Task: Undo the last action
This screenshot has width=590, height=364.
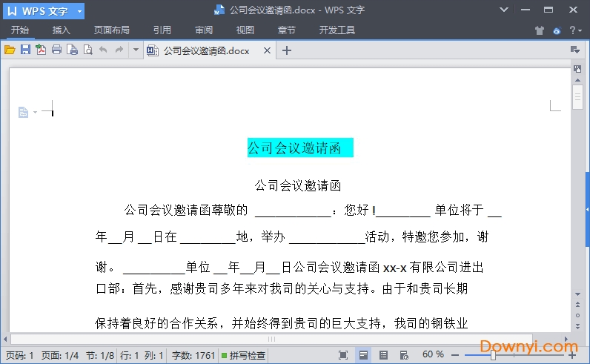Action: [x=103, y=50]
